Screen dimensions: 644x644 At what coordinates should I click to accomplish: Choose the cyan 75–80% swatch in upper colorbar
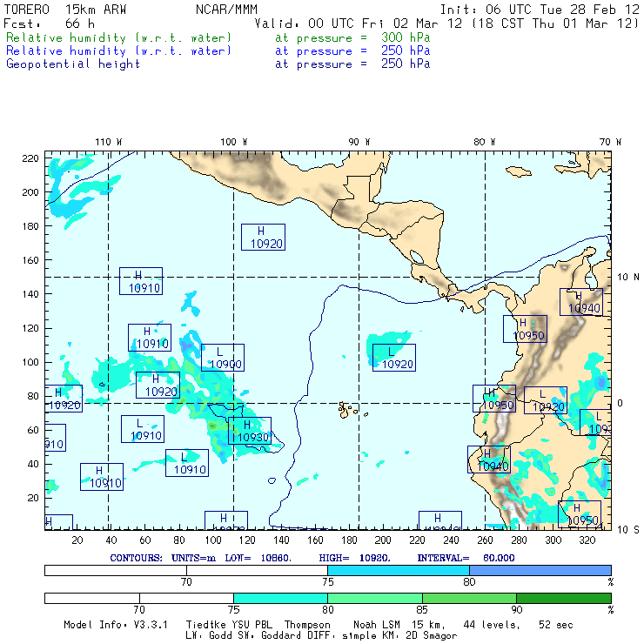pyautogui.click(x=399, y=570)
